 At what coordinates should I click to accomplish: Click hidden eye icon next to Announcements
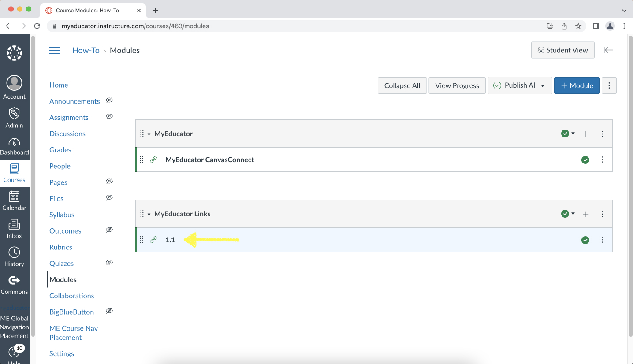(x=109, y=100)
